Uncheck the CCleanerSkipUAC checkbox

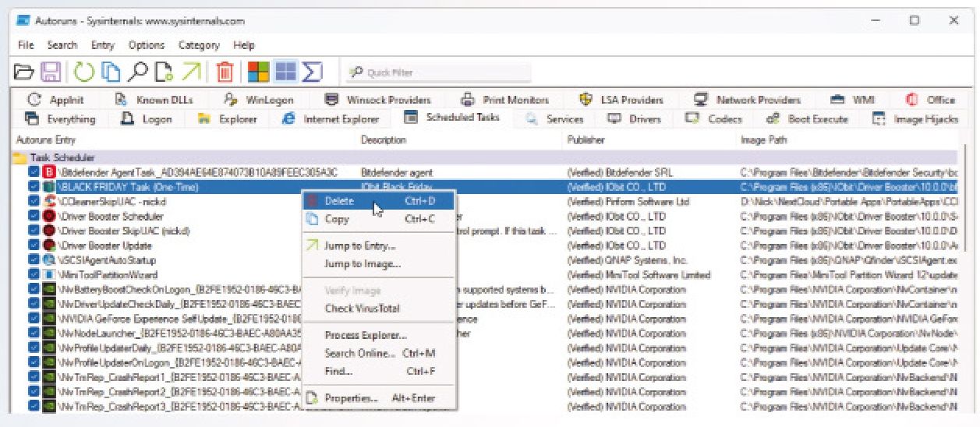coord(34,201)
